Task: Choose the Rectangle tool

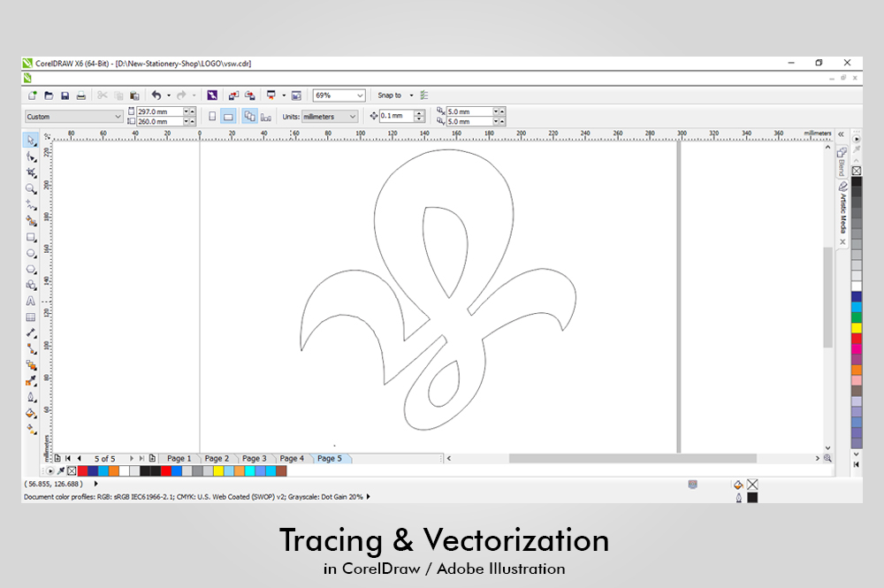Action: (x=31, y=237)
